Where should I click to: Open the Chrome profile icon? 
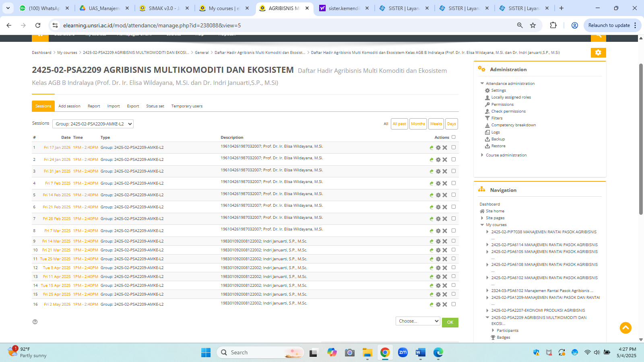[x=575, y=25]
